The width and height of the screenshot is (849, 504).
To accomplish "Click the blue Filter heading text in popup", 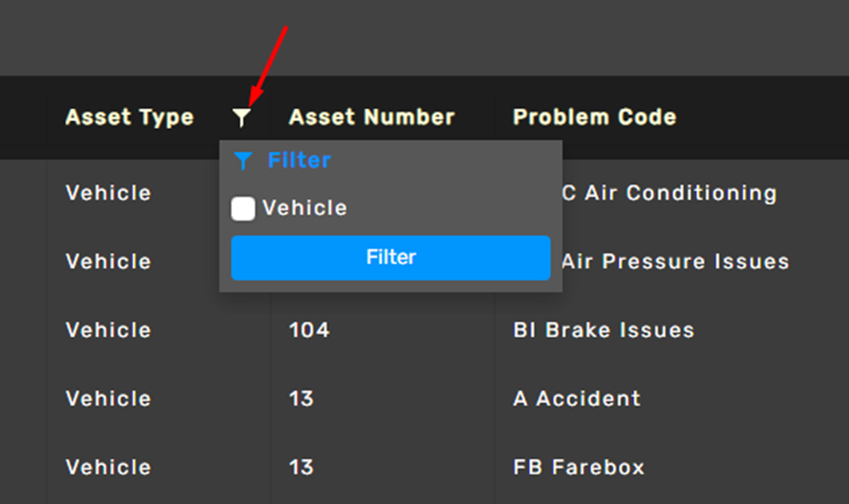I will tap(300, 160).
